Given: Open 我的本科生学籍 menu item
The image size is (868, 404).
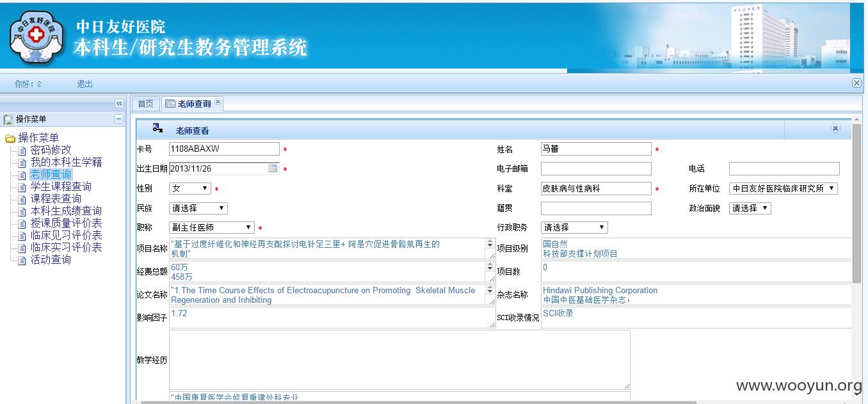Looking at the screenshot, I should pyautogui.click(x=67, y=162).
